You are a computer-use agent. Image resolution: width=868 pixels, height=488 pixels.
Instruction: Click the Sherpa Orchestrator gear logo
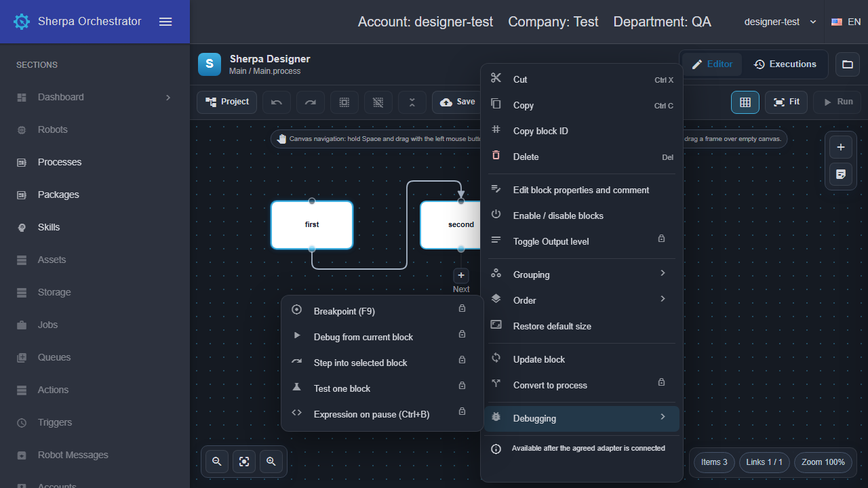[x=22, y=22]
